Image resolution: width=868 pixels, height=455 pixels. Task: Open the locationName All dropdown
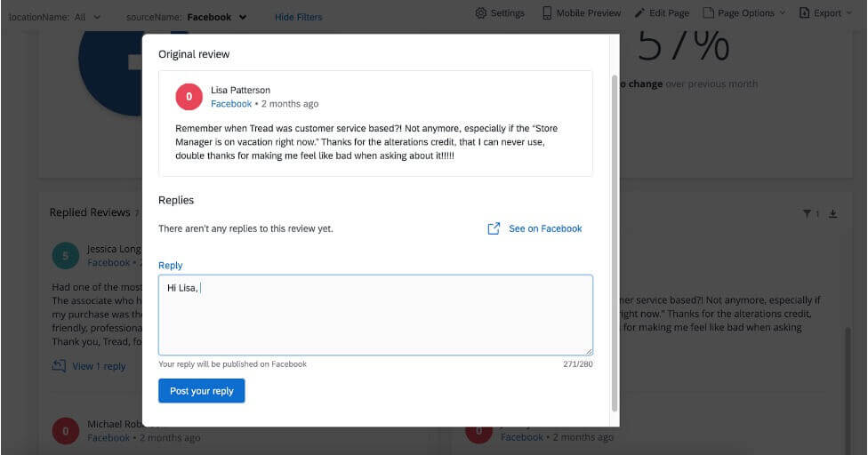pos(87,17)
